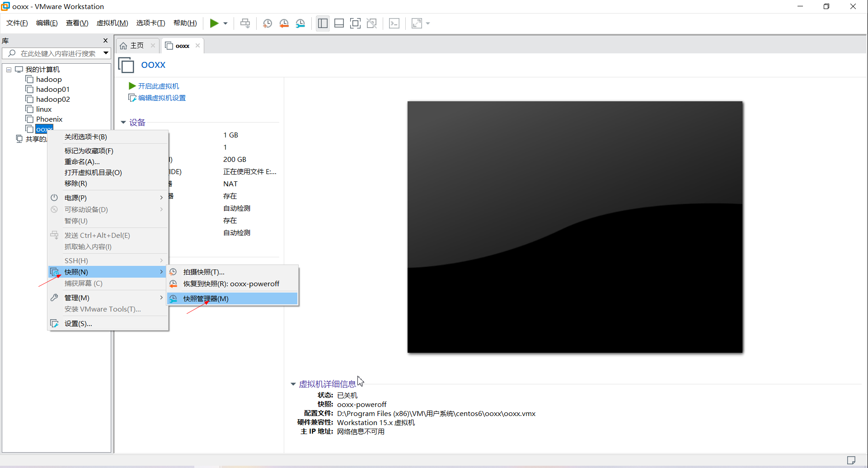Image resolution: width=868 pixels, height=468 pixels.
Task: Open the 虚拟机(M) menu
Action: coord(113,23)
